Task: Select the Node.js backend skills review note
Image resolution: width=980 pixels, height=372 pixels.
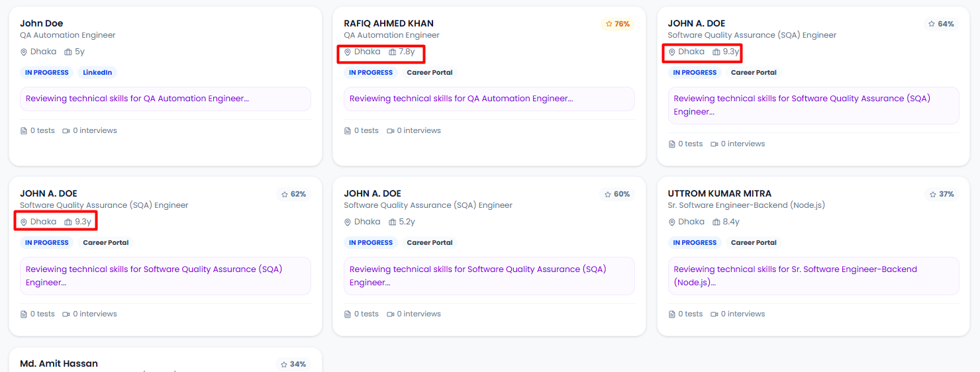Action: click(x=813, y=276)
